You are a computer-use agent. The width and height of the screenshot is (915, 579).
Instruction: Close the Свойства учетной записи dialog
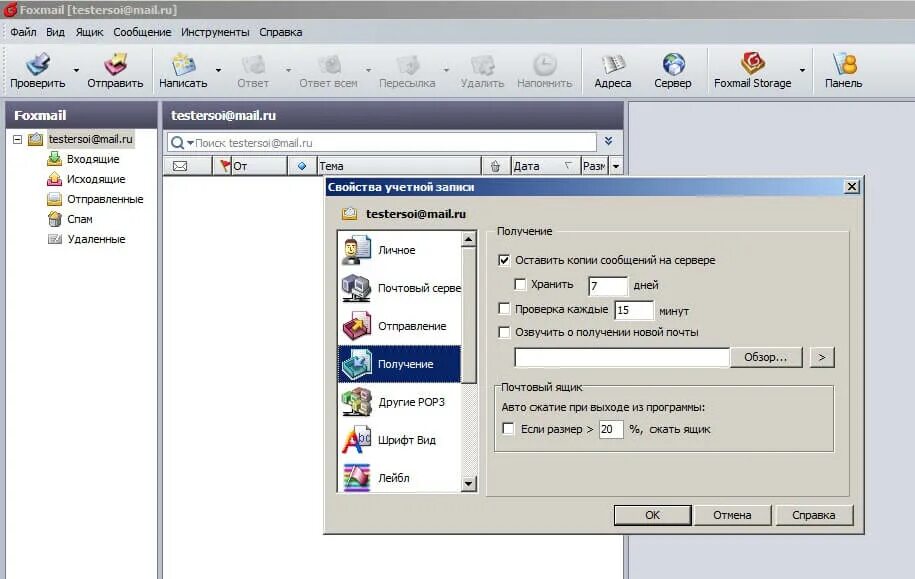tap(851, 186)
